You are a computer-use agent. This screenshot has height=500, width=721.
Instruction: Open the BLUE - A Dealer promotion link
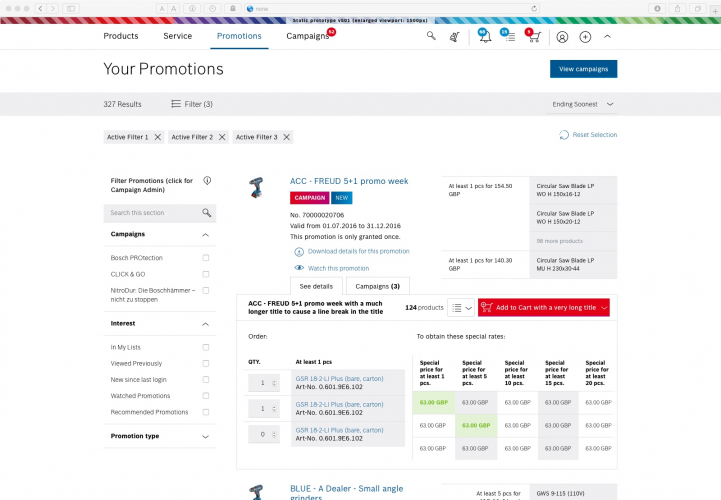[x=347, y=493]
